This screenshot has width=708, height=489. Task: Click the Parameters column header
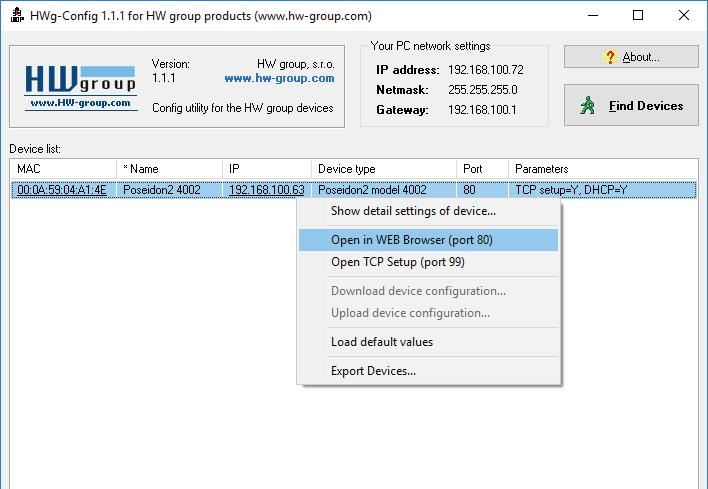603,169
